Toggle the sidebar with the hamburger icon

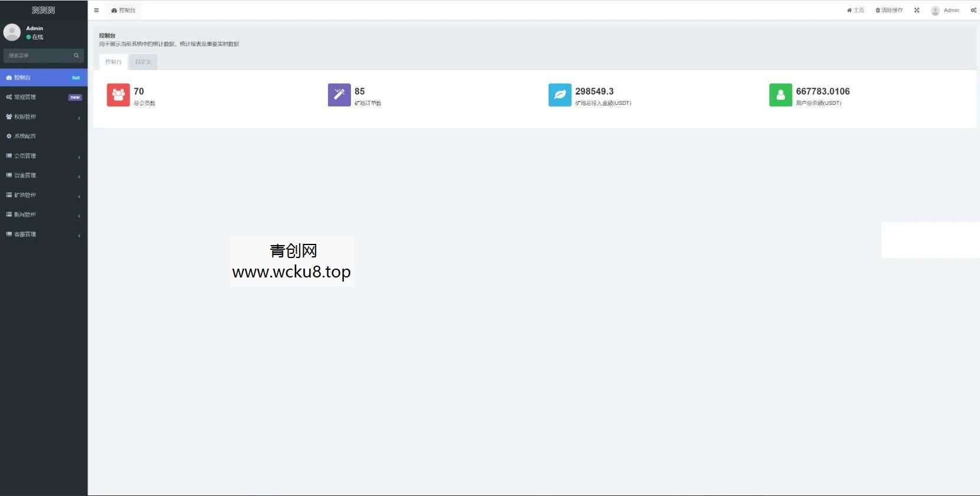pos(97,10)
